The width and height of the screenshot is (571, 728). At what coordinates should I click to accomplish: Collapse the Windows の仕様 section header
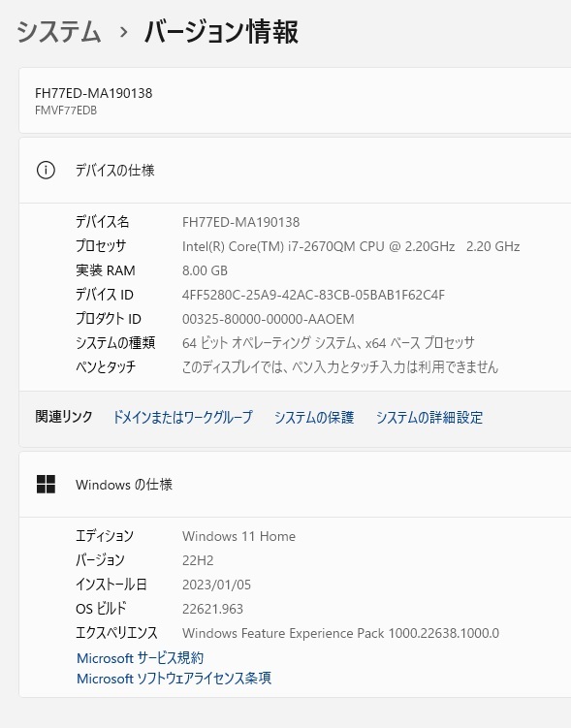coord(295,485)
